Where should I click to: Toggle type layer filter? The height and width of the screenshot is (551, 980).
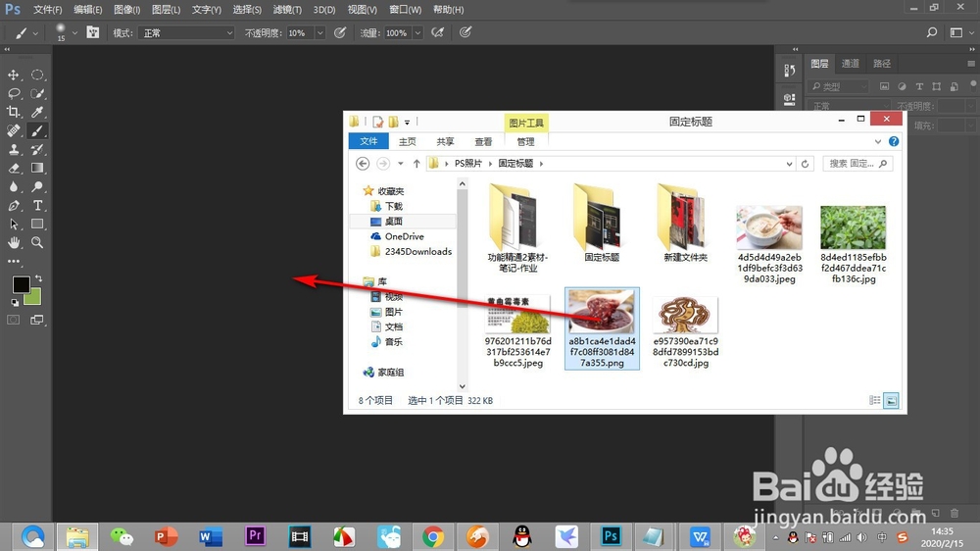point(919,86)
